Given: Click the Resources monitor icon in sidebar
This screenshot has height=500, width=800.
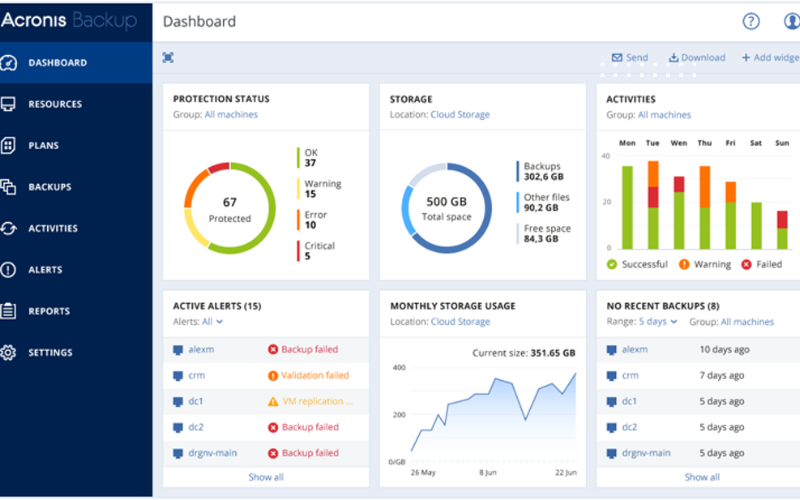Looking at the screenshot, I should click(8, 104).
